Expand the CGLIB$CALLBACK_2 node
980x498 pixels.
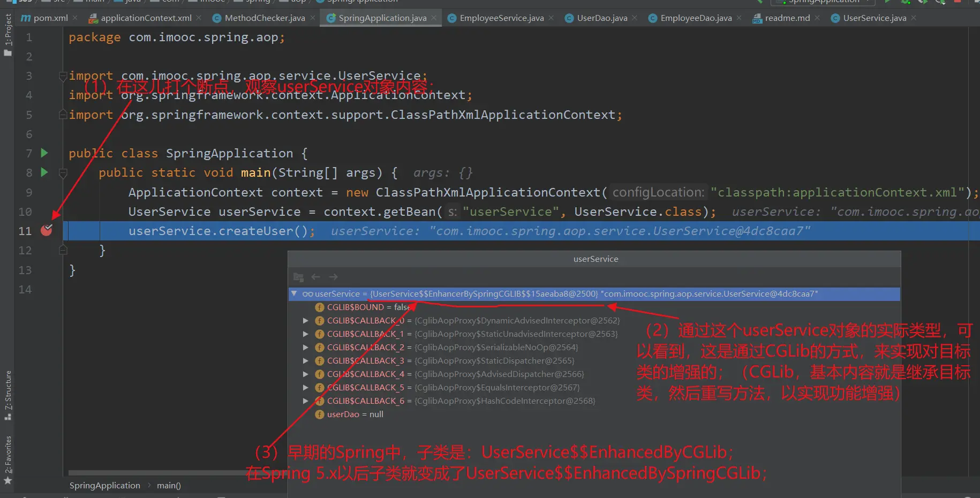306,348
